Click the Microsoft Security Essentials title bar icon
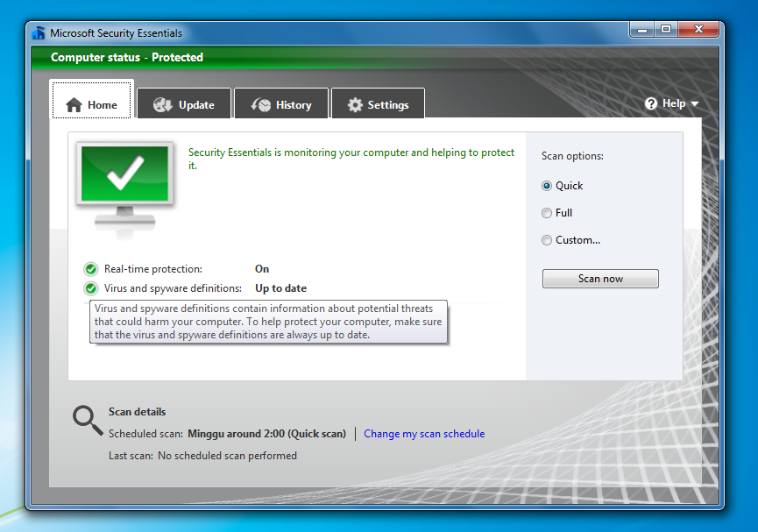The width and height of the screenshot is (758, 532). pos(39,33)
